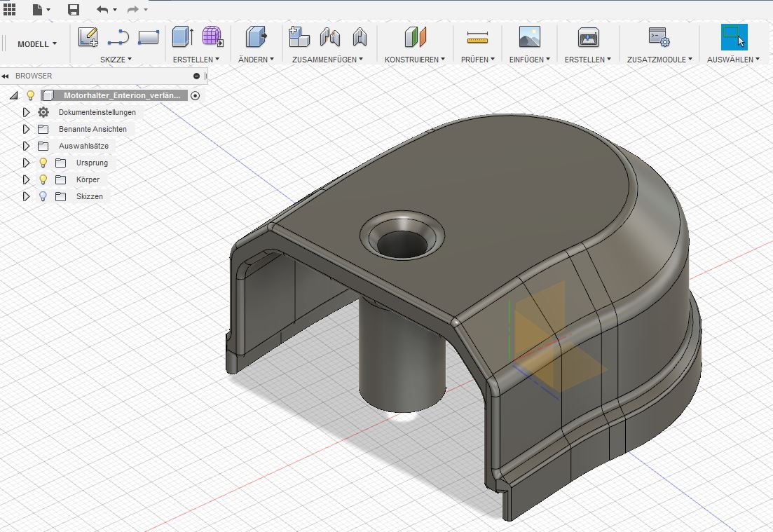Click the Save disk icon
Screen dimensions: 773x532
pos(74,10)
